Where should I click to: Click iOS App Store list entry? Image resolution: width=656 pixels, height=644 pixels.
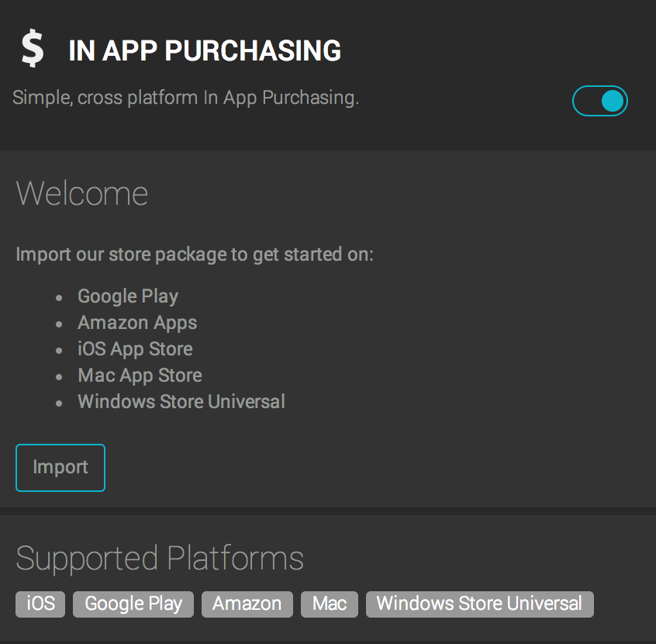tap(135, 350)
